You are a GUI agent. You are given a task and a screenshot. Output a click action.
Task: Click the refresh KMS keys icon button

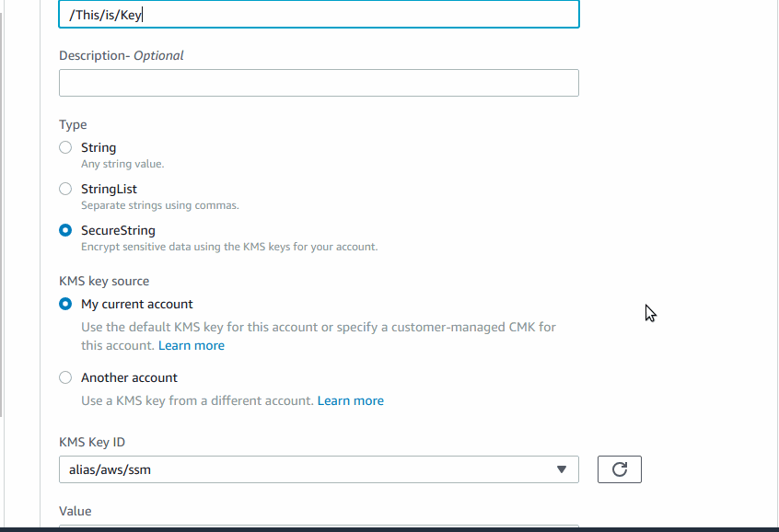pos(619,468)
